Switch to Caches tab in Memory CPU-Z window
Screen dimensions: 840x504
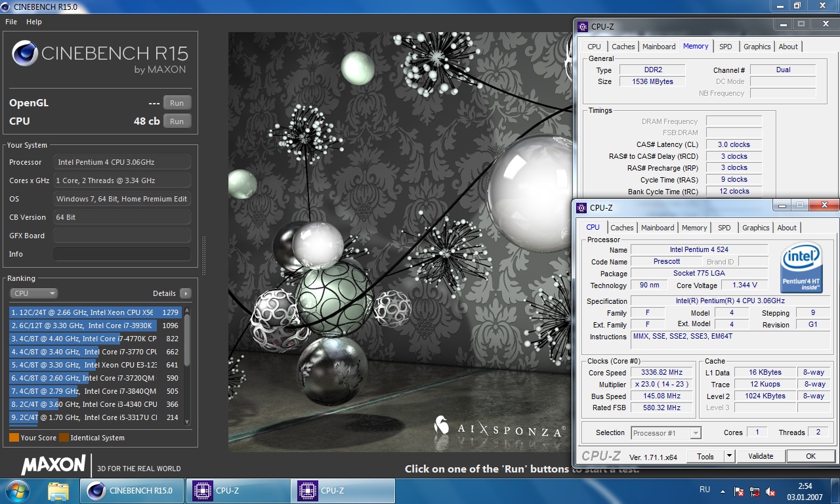coord(623,47)
